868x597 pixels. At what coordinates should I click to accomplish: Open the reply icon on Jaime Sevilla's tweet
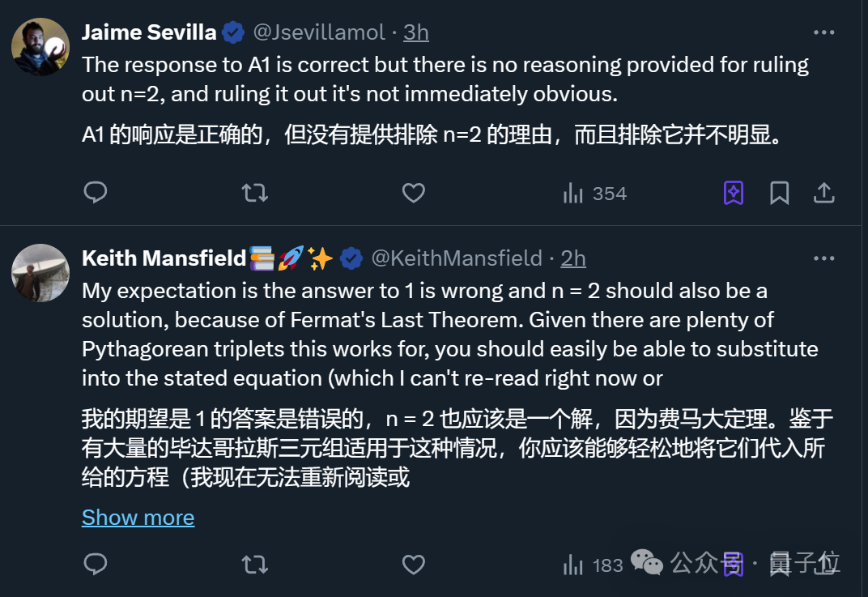pyautogui.click(x=96, y=193)
